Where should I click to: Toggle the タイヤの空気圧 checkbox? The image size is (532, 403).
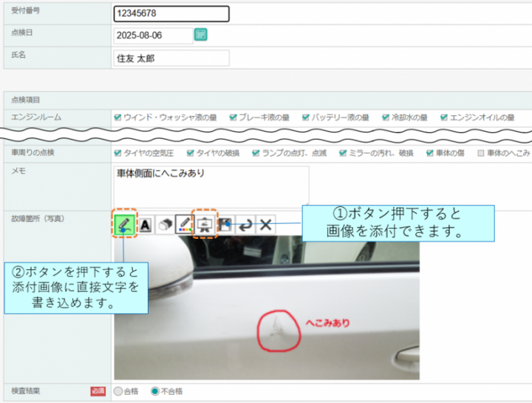[x=117, y=153]
